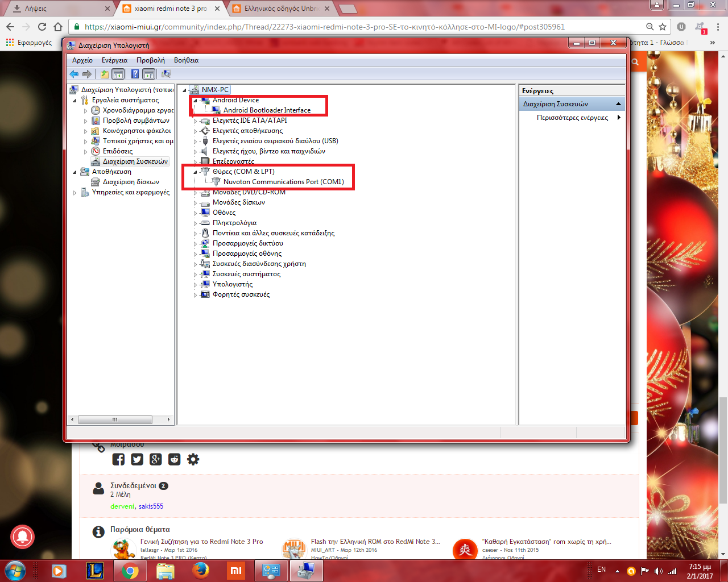Viewport: 728px width, 582px height.
Task: Click the red notification bell button
Action: pos(23,536)
